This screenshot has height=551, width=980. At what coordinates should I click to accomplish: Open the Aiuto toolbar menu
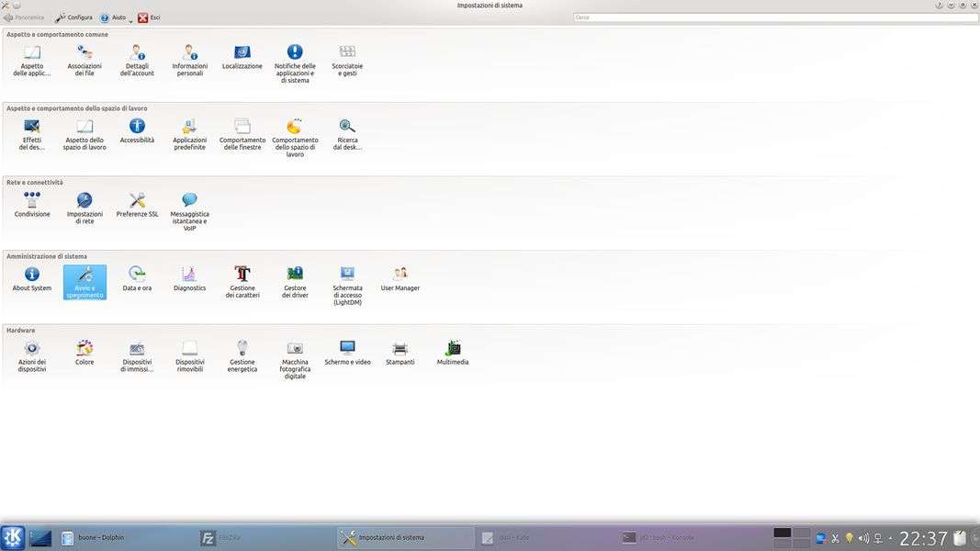(116, 17)
